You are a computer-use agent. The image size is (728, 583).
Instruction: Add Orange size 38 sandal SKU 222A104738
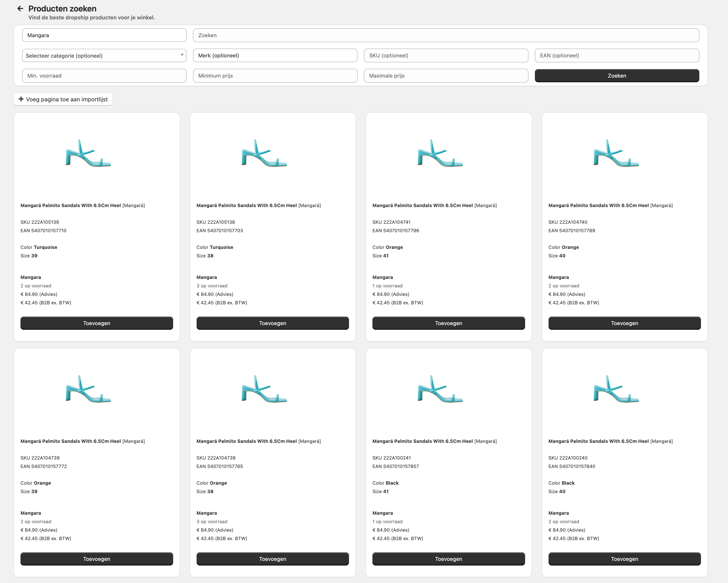[x=272, y=559]
